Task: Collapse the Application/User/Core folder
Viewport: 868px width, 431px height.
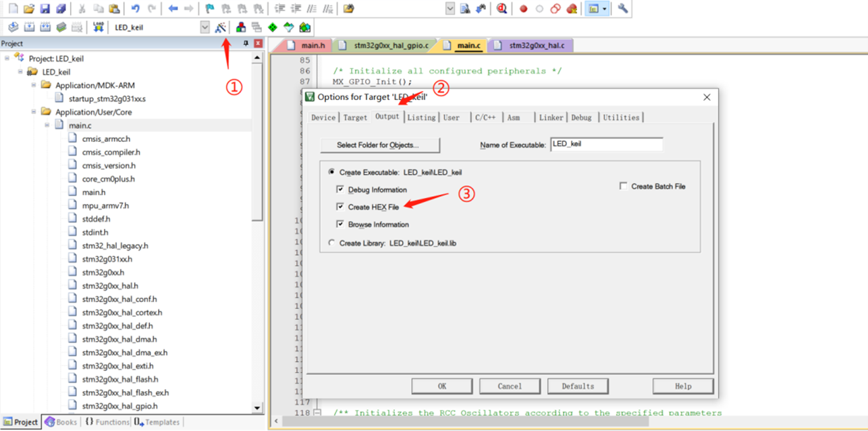Action: [x=34, y=112]
